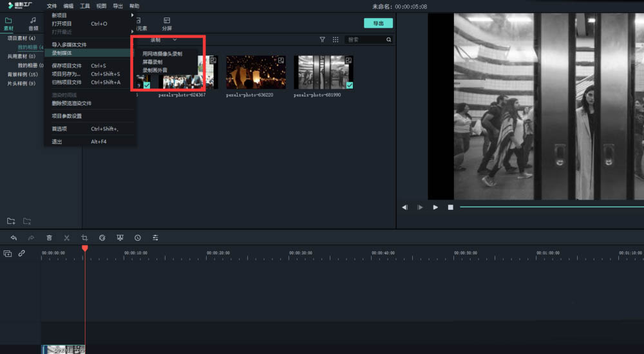This screenshot has height=354, width=644.
Task: Delete clip with trash icon
Action: (49, 238)
